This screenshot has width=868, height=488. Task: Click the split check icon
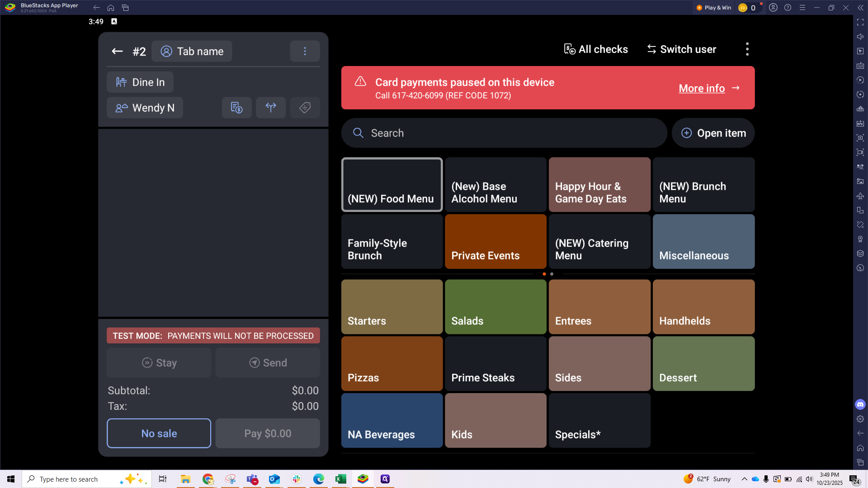pos(271,108)
